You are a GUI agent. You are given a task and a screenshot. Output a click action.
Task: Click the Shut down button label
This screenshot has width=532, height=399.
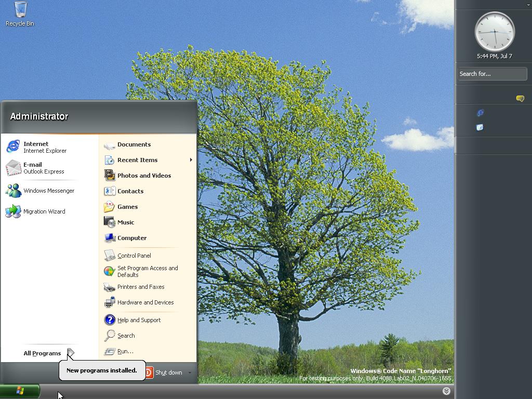click(x=169, y=373)
